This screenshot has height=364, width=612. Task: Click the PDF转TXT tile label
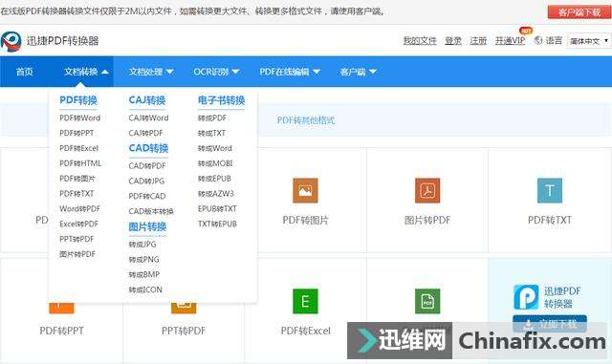[550, 220]
